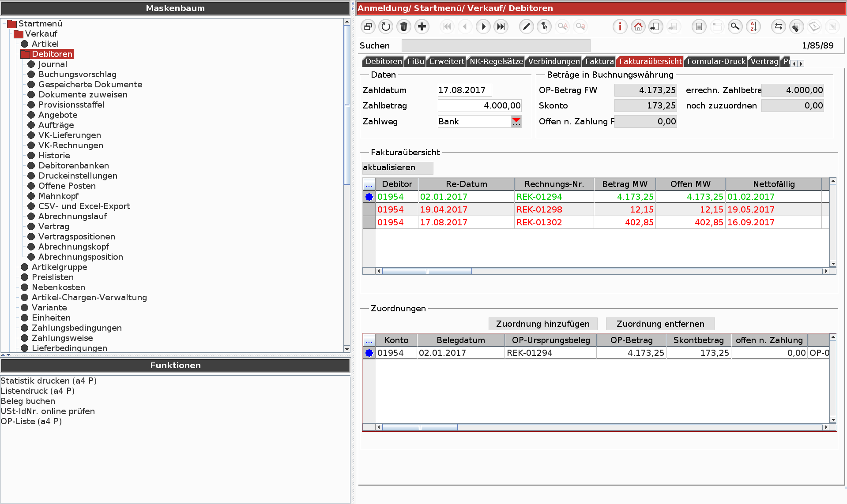Screen dimensions: 847x504
Task: Select invoice row REK-01298
Action: pos(595,209)
